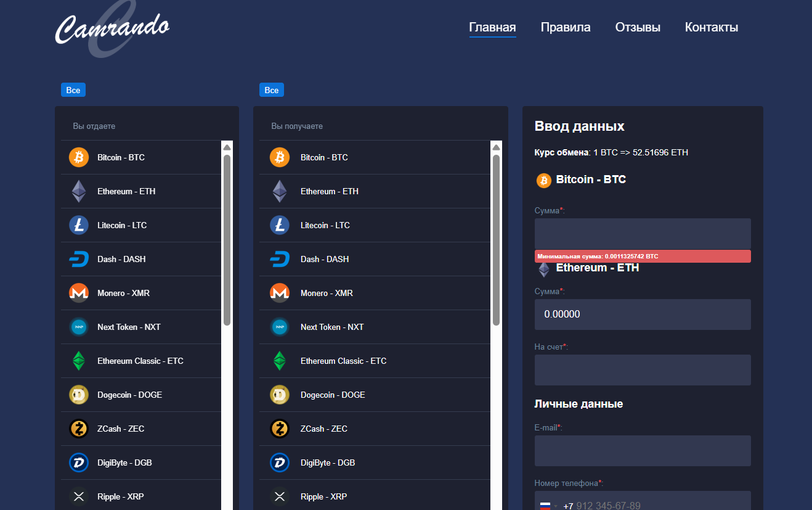The width and height of the screenshot is (812, 510).
Task: Open Контакты in the top navigation
Action: pyautogui.click(x=711, y=27)
